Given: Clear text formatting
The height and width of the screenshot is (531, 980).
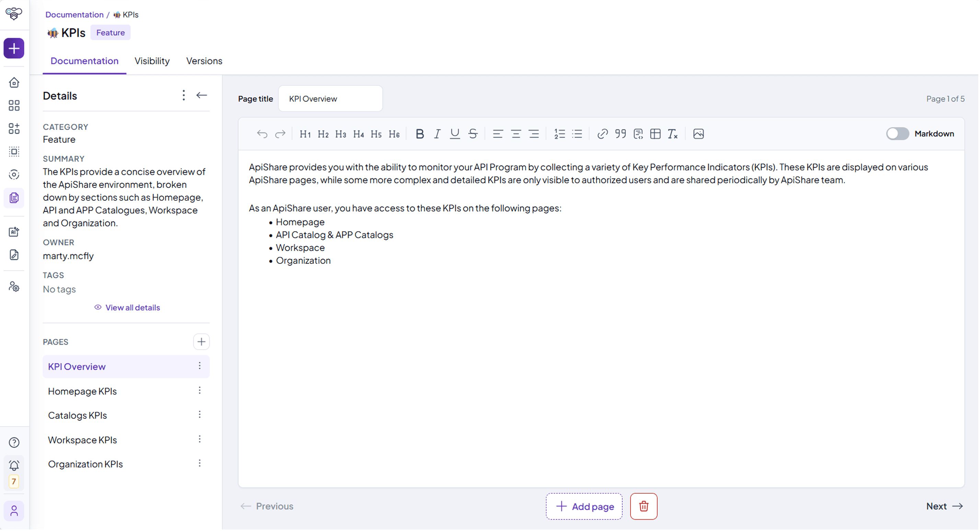Looking at the screenshot, I should pos(673,134).
